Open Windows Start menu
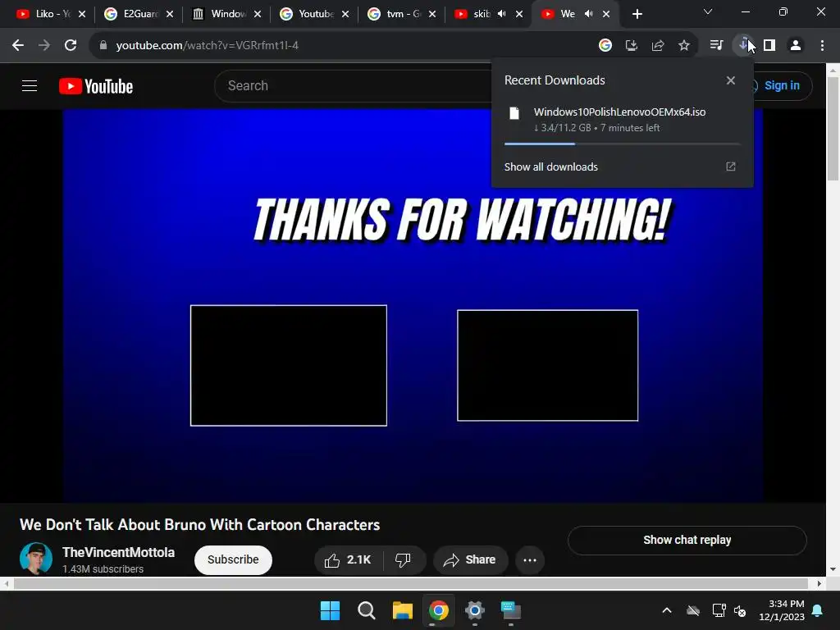 330,610
